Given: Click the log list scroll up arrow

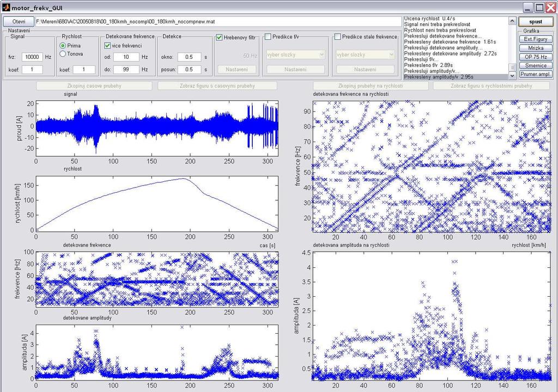Looking at the screenshot, I should point(512,21).
